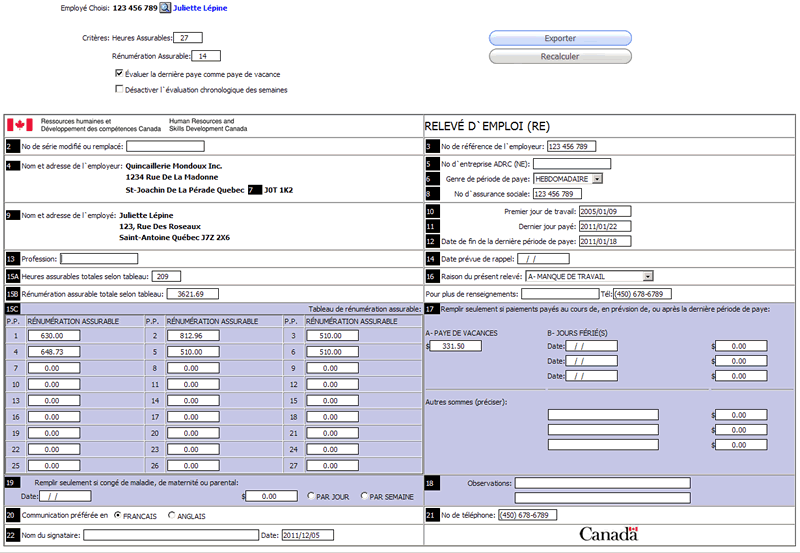This screenshot has width=800, height=553.
Task: Open the Juliette Lépine employee link
Action: tap(200, 8)
